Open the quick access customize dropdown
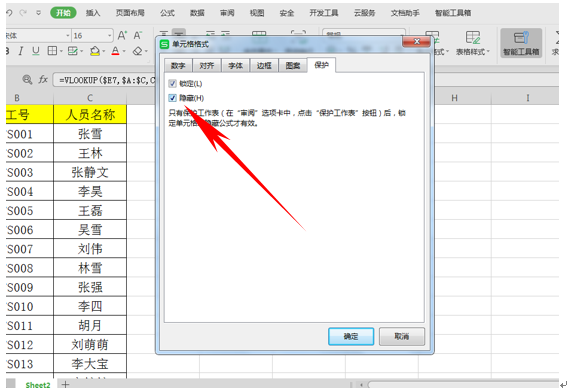Screen dimensions: 569x388 38,13
